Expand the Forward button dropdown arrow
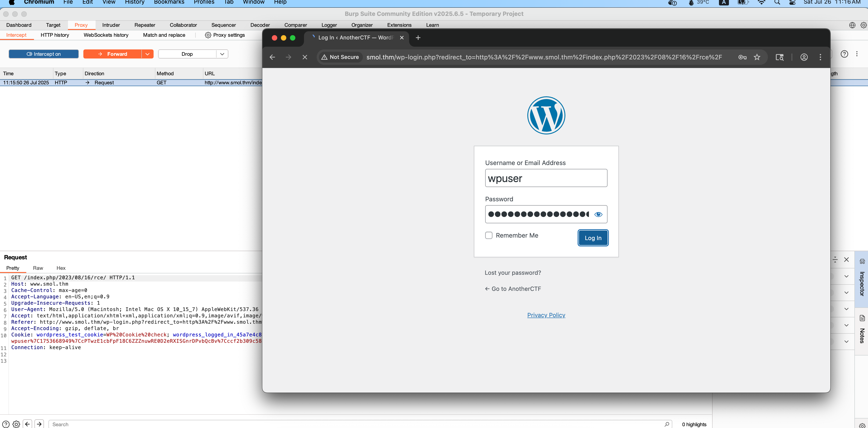This screenshot has width=868, height=428. pyautogui.click(x=147, y=54)
